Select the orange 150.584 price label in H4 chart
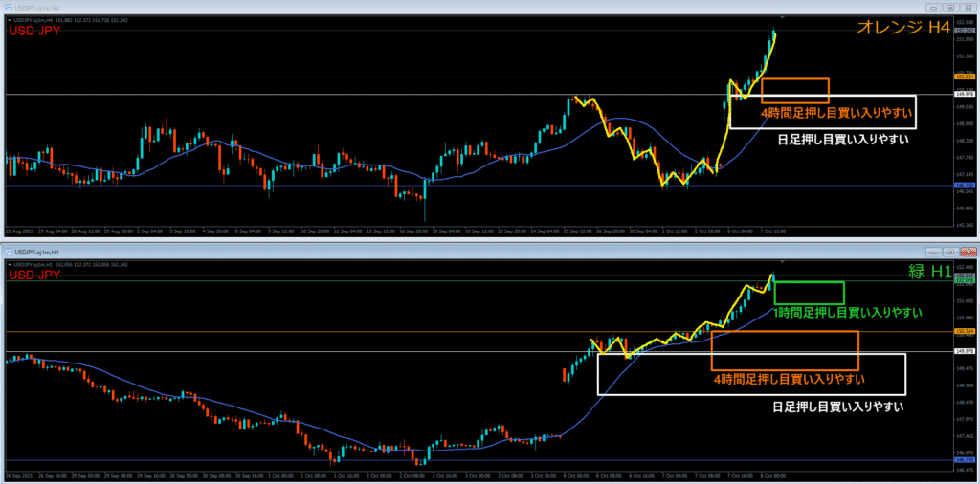 (965, 77)
